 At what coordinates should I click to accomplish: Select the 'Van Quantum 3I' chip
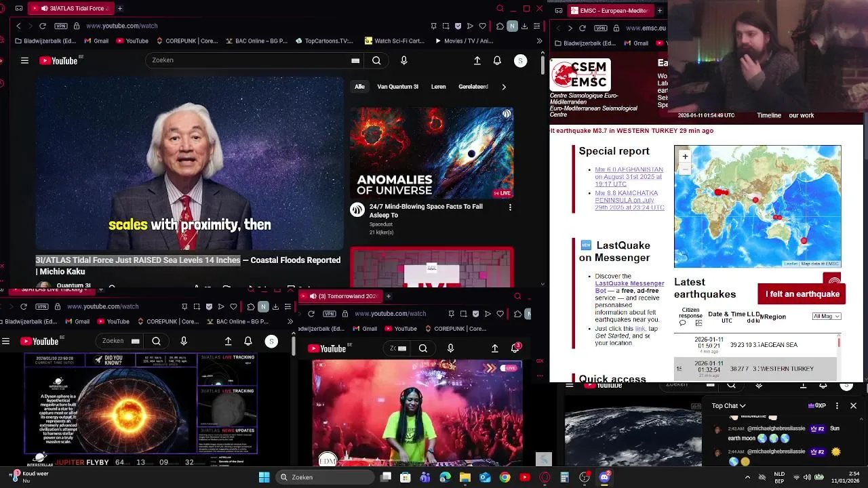coord(397,87)
